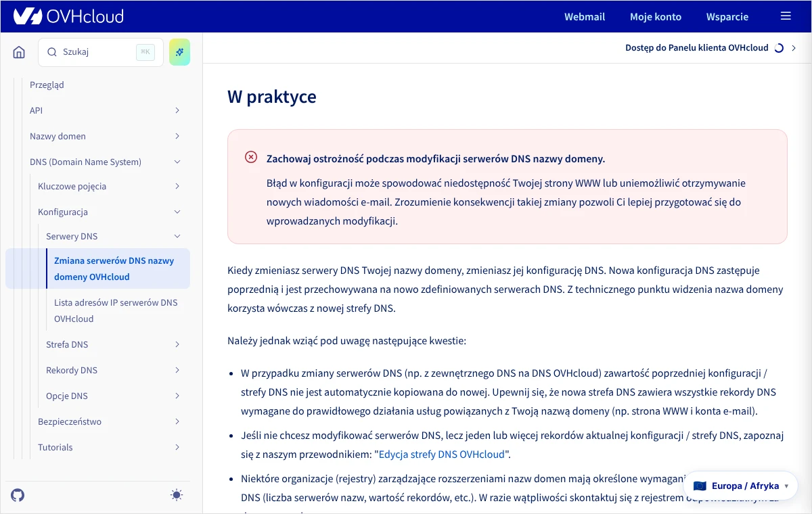Open Lista adresów IP serwerów DNS OVHcloud
This screenshot has height=514, width=812.
(116, 310)
